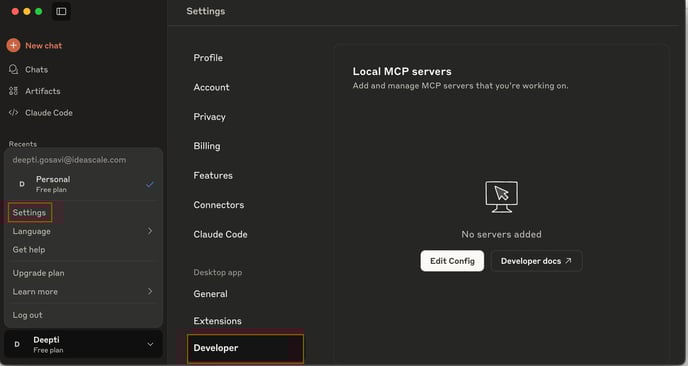Image resolution: width=688 pixels, height=366 pixels.
Task: Click the external arrow icon on Developer docs
Action: [568, 261]
